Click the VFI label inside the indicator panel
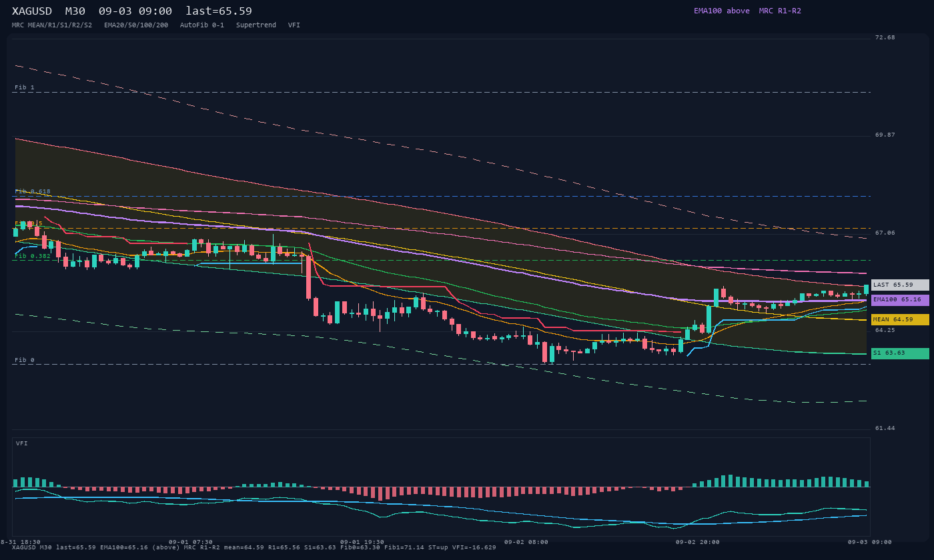The height and width of the screenshot is (560, 934). pos(22,443)
